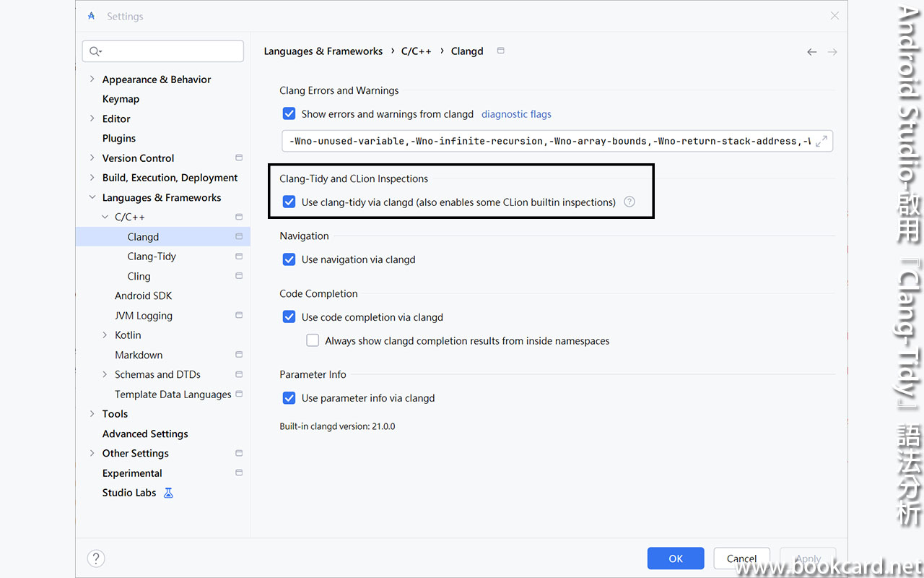The width and height of the screenshot is (924, 578).
Task: Click Cancel to discard changes
Action: (x=741, y=558)
